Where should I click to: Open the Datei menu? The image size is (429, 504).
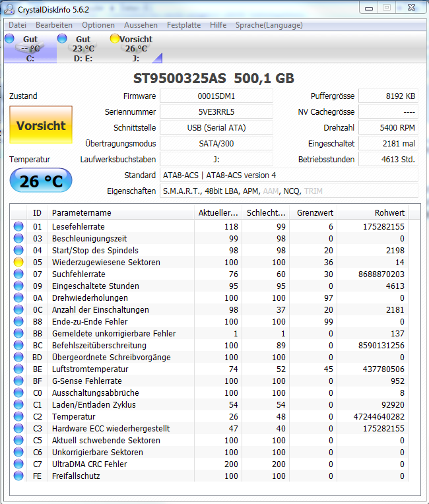(17, 25)
